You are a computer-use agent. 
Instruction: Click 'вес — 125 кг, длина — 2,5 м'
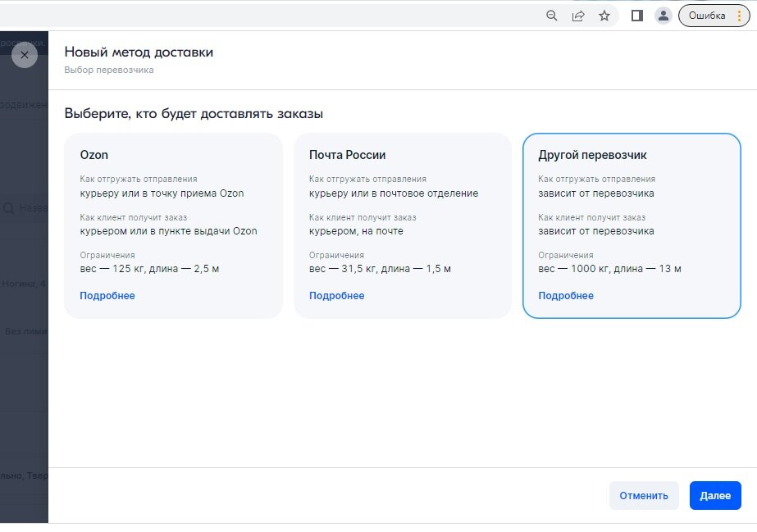click(149, 269)
